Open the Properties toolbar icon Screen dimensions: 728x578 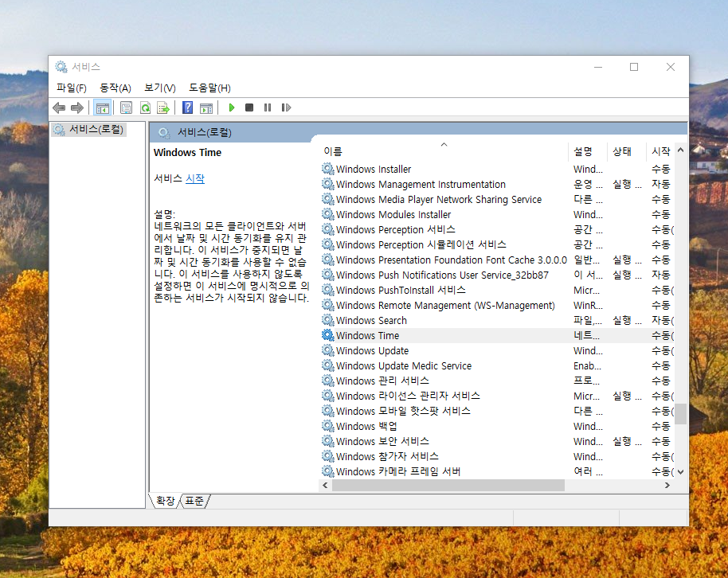(126, 107)
